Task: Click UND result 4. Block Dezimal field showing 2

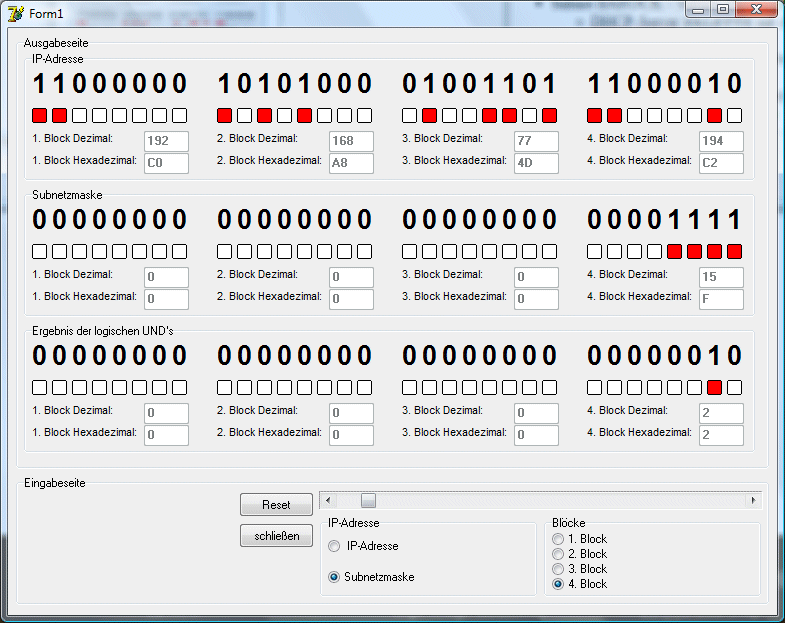Action: [721, 413]
